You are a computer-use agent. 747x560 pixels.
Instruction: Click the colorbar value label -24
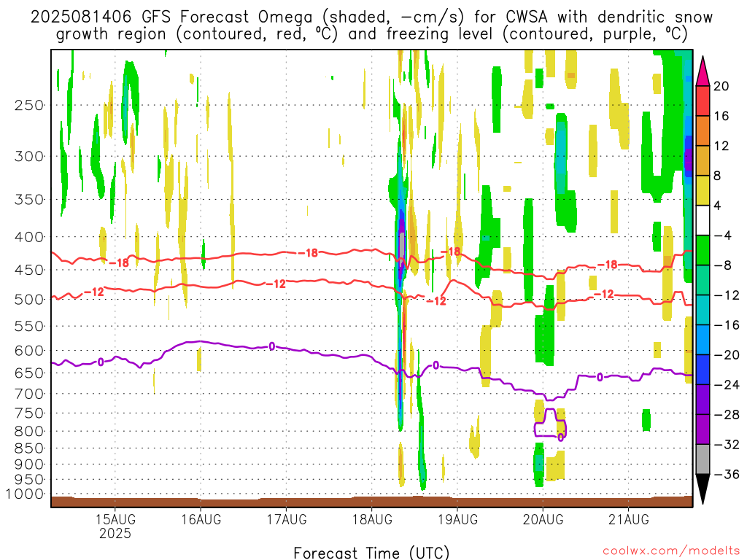[x=726, y=385]
